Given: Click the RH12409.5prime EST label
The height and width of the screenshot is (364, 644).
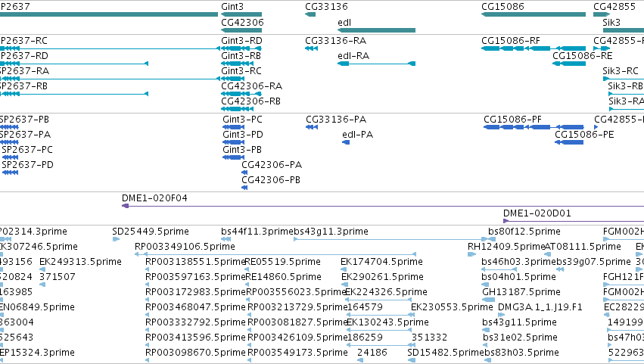Looking at the screenshot, I should 506,247.
